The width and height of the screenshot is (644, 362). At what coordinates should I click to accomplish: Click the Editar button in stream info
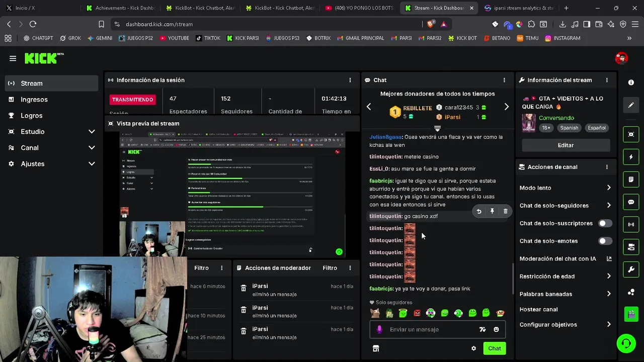pos(566,145)
